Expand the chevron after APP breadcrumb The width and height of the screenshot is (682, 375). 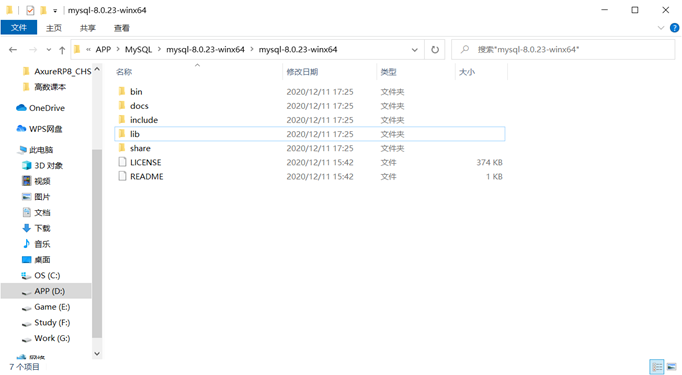coord(118,50)
